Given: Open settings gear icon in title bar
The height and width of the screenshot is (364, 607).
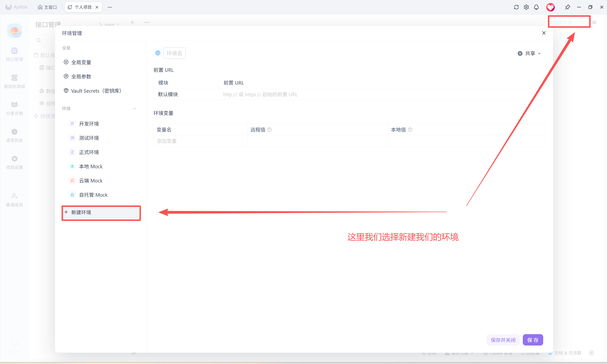Looking at the screenshot, I should [x=526, y=7].
